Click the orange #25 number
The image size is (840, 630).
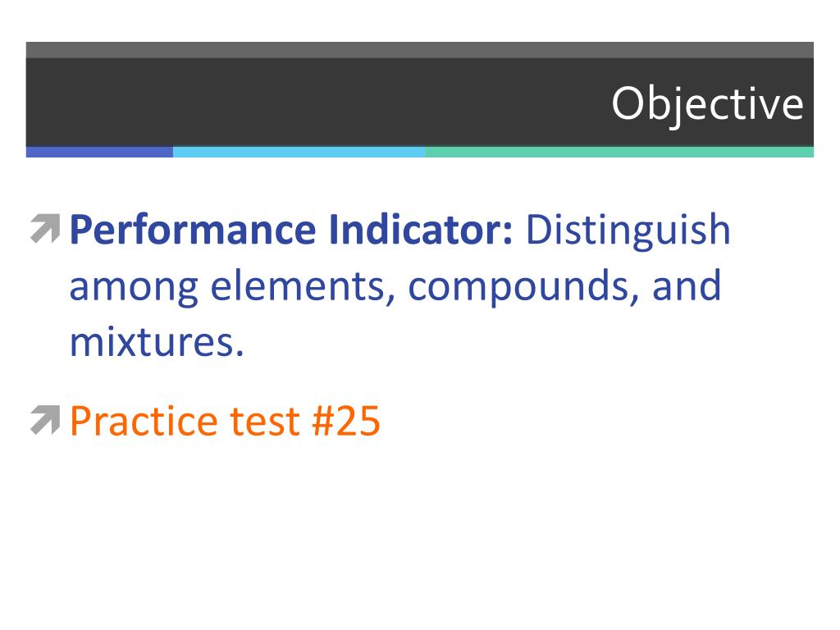[346, 422]
